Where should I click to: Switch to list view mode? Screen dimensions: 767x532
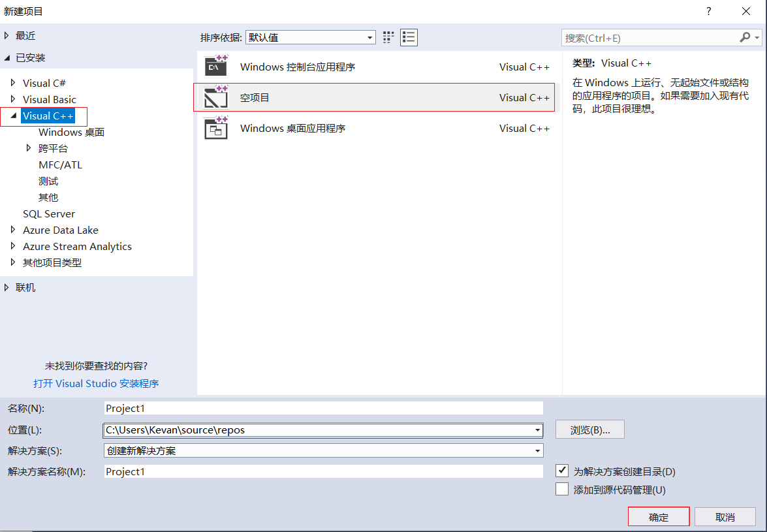coord(409,37)
